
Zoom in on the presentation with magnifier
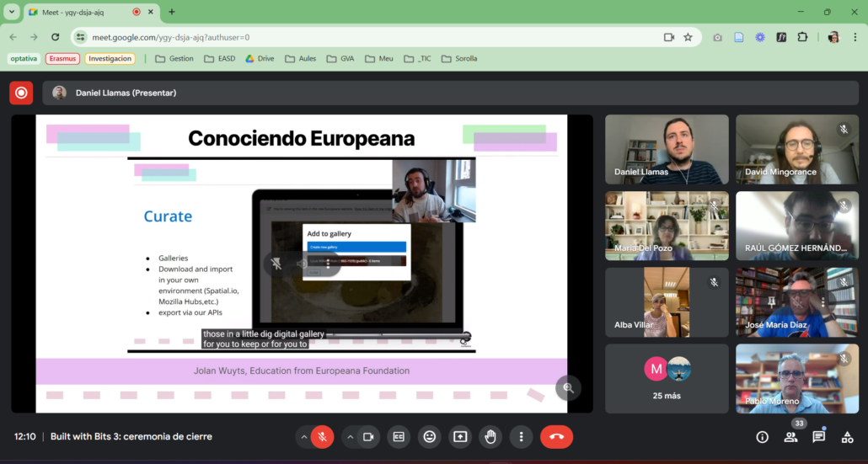tap(569, 387)
